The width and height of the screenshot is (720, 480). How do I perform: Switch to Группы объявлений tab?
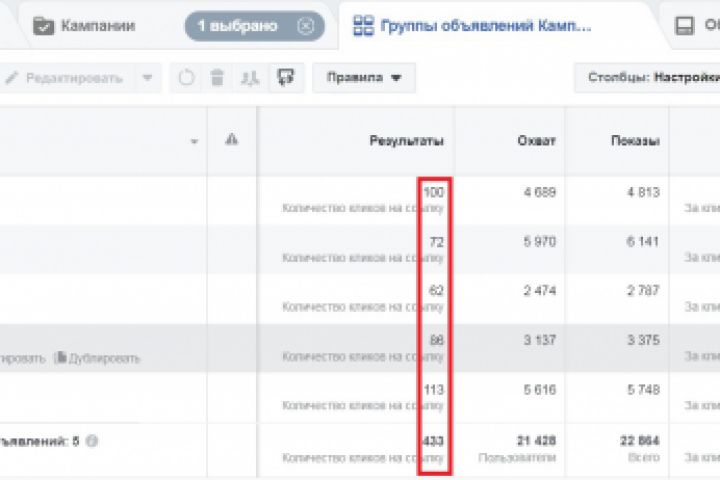(x=480, y=26)
